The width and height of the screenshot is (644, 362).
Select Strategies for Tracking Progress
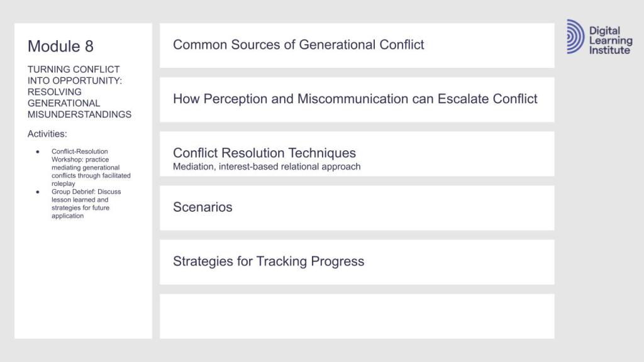[269, 261]
